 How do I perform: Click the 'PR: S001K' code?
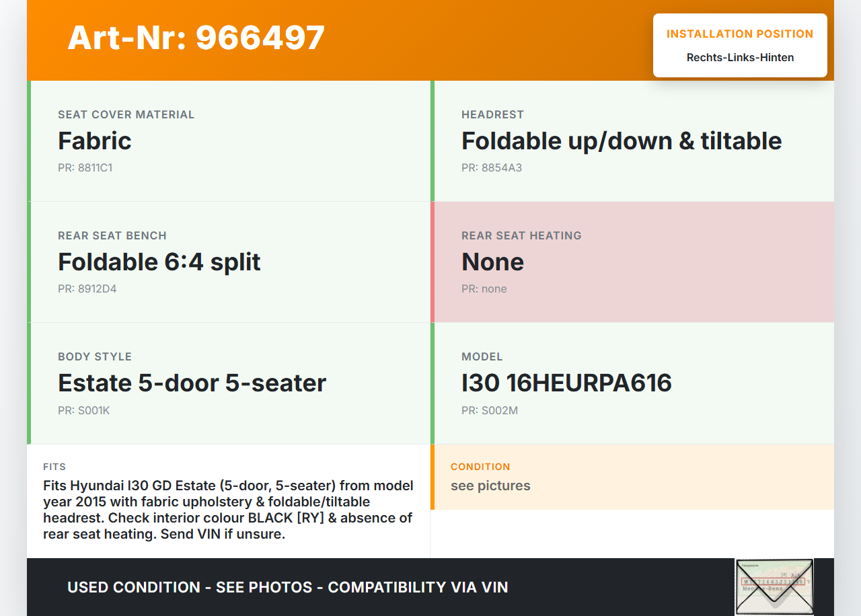(x=84, y=410)
